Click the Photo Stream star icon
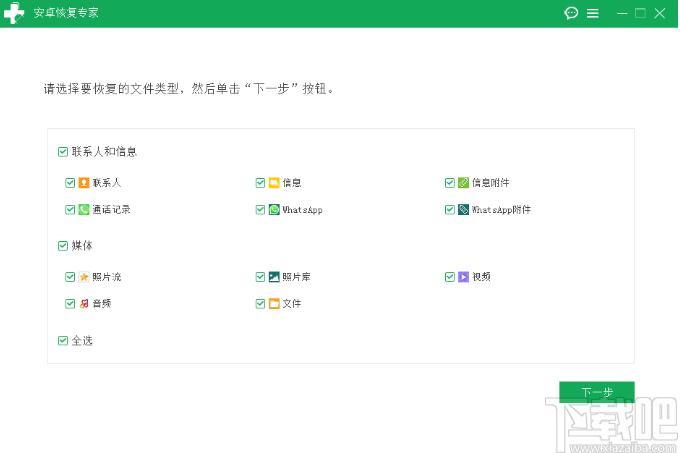 (84, 277)
